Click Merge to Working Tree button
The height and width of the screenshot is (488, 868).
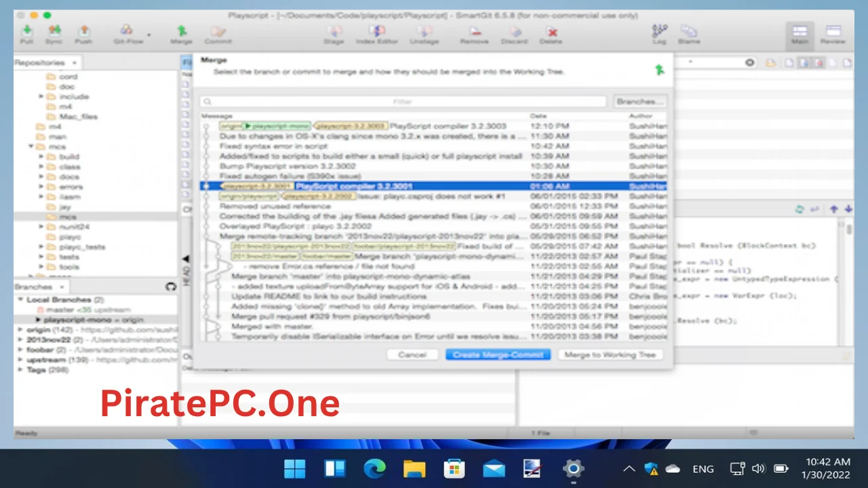[x=610, y=354]
